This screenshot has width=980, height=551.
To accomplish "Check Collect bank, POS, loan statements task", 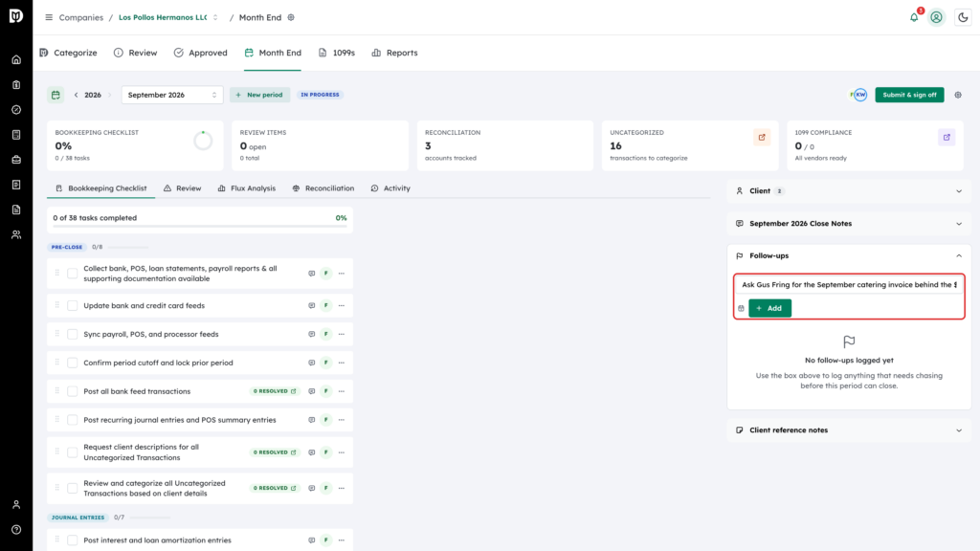I will click(x=73, y=274).
